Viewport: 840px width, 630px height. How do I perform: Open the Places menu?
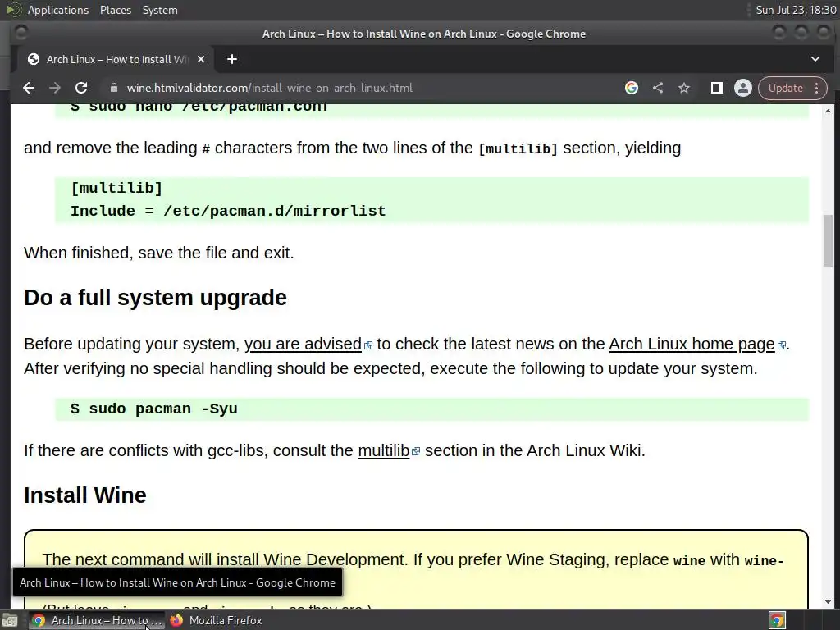click(115, 10)
